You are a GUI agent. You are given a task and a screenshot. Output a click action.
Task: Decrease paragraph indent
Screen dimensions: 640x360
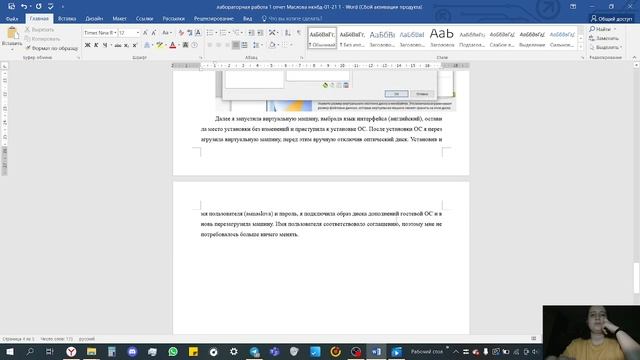tap(251, 33)
